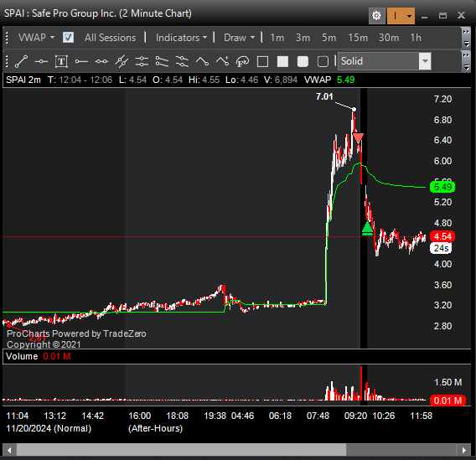Click the green VWAP 5.49 price tag
This screenshot has width=476, height=460.
click(442, 187)
